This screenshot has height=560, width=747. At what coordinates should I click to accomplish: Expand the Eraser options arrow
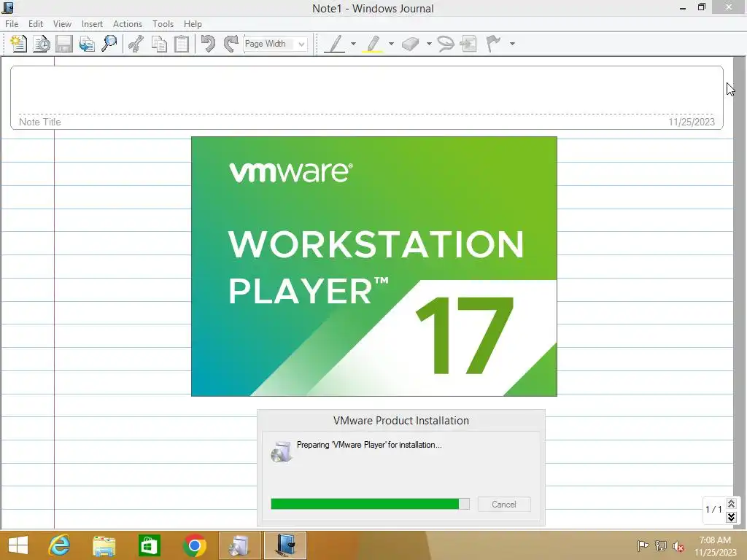tap(429, 44)
